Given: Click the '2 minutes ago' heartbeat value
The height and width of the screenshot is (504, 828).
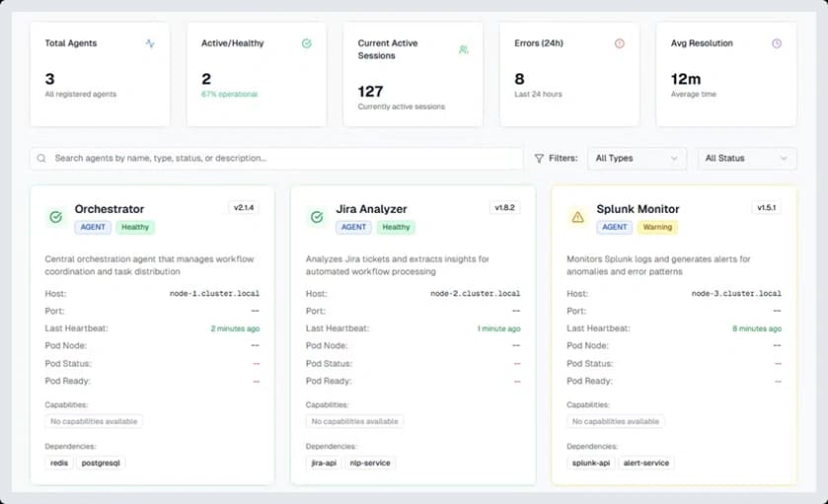Looking at the screenshot, I should coord(236,328).
